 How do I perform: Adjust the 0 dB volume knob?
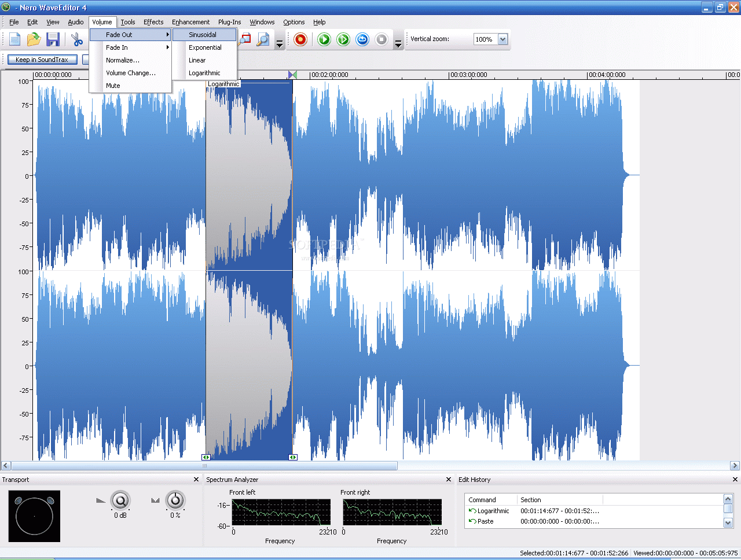pyautogui.click(x=120, y=501)
